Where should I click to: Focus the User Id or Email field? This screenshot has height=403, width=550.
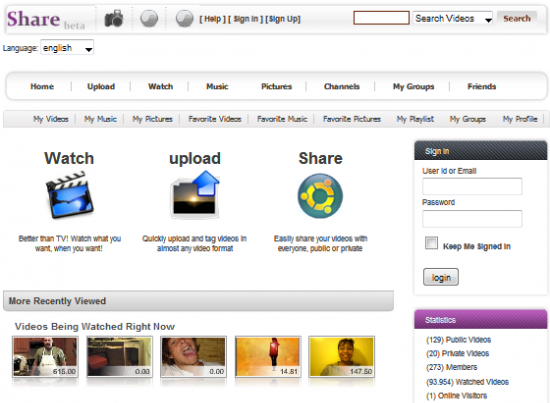(472, 186)
